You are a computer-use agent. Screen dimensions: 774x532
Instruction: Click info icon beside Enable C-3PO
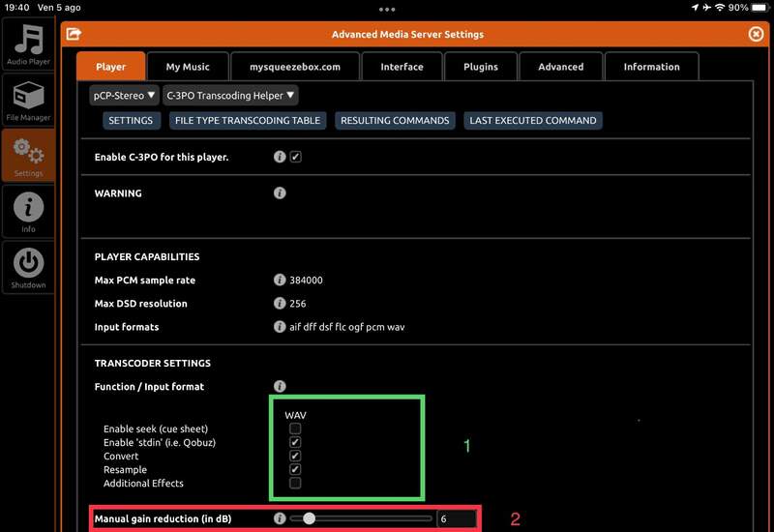point(280,157)
